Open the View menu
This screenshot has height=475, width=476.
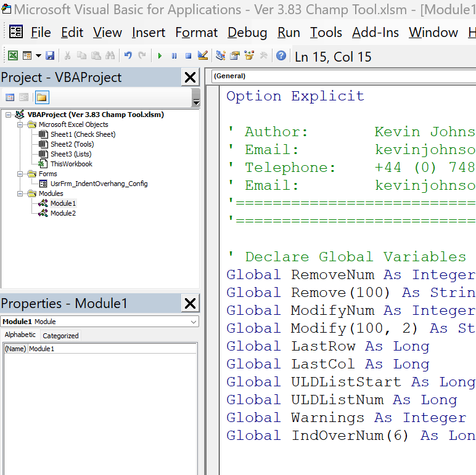pyautogui.click(x=107, y=33)
